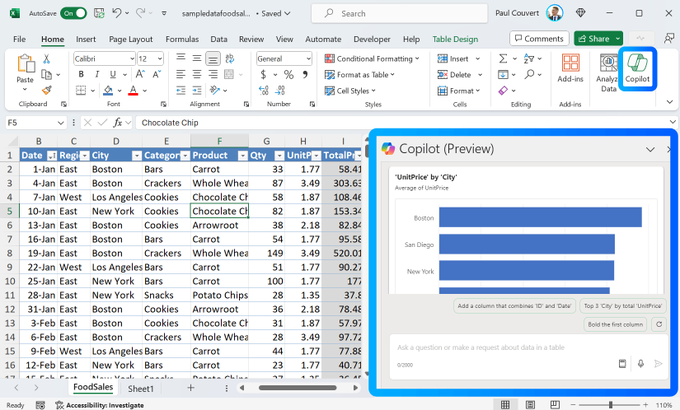The width and height of the screenshot is (680, 410).
Task: Switch to Page Layout view in status bar
Action: point(530,405)
